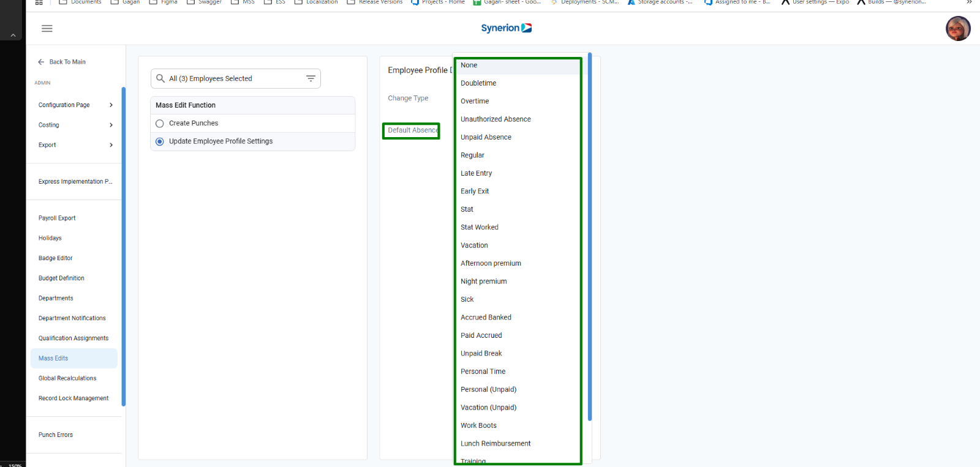Open Payroll Export in sidebar

[x=57, y=218]
